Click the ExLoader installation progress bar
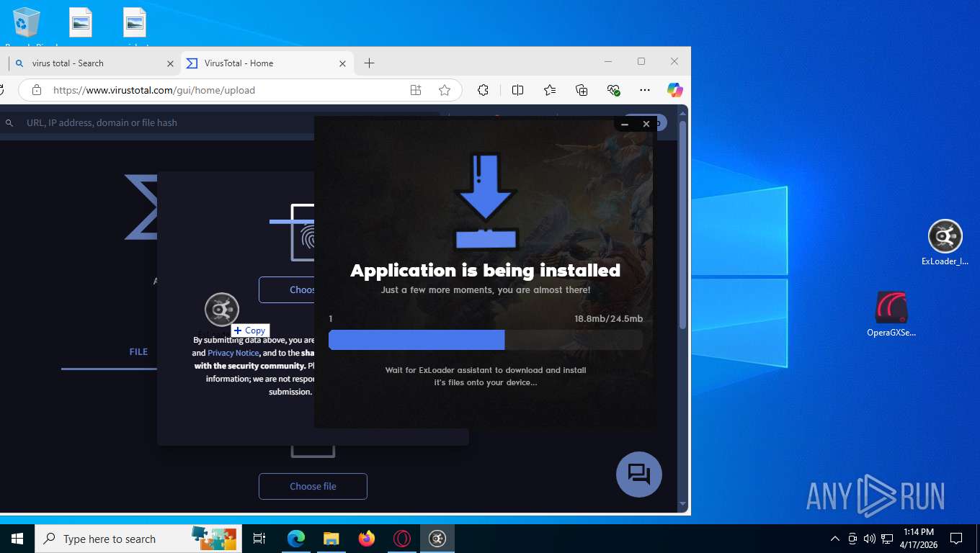 coord(486,340)
